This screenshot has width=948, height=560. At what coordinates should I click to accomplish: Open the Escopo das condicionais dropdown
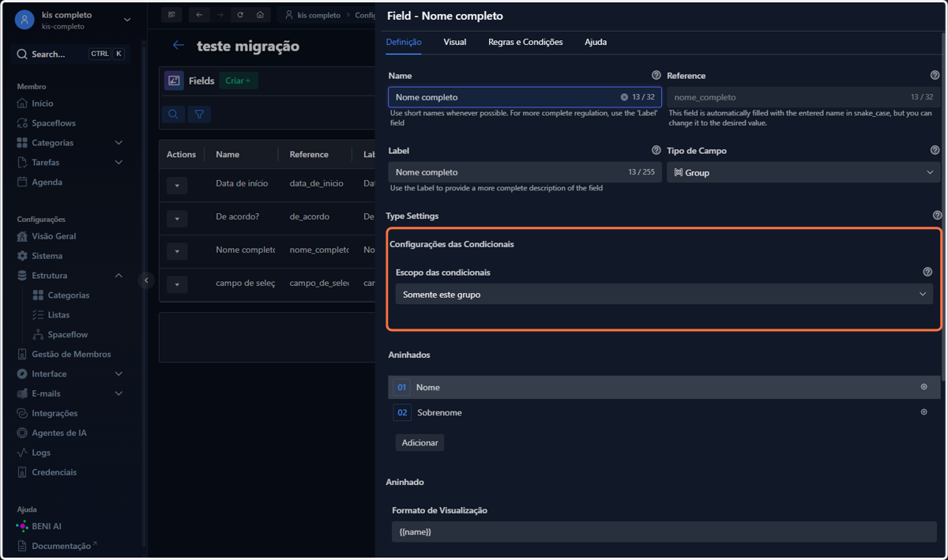pos(664,294)
